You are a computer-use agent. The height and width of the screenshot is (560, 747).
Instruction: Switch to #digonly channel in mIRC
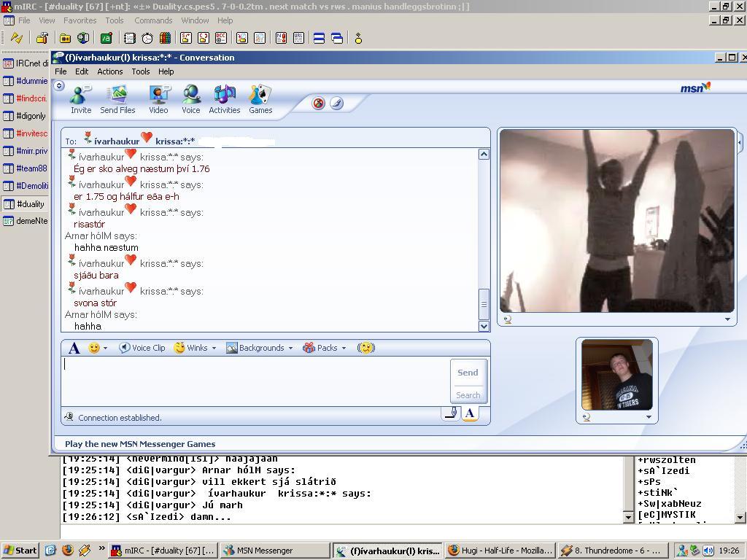(x=26, y=116)
